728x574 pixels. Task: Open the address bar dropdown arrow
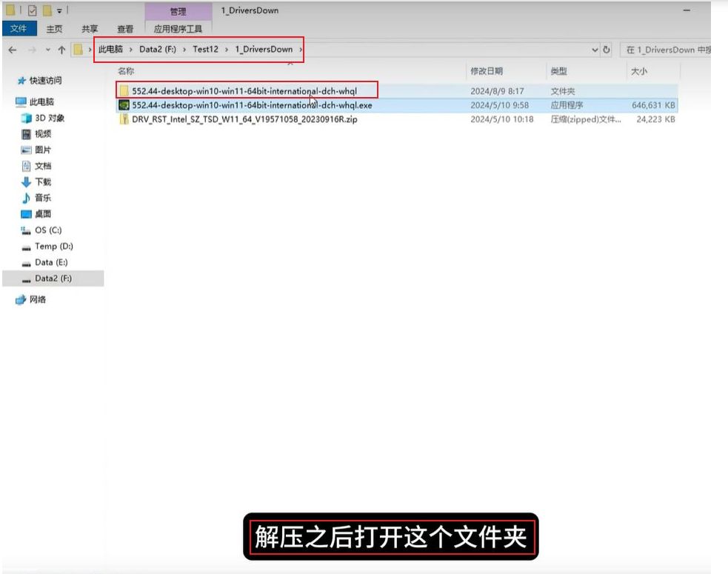(x=596, y=50)
